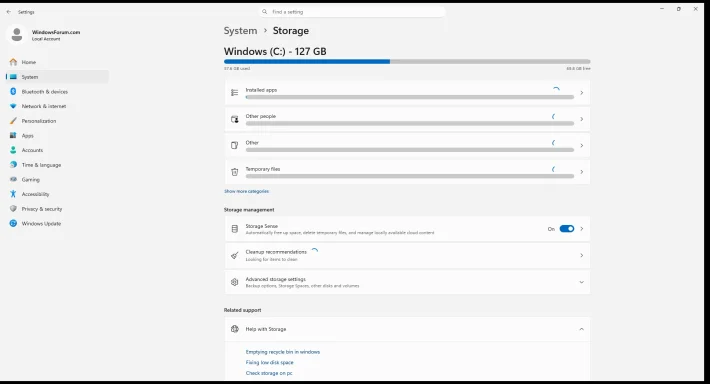Click the Personalization paintbrush icon
The image size is (710, 384).
(x=13, y=121)
